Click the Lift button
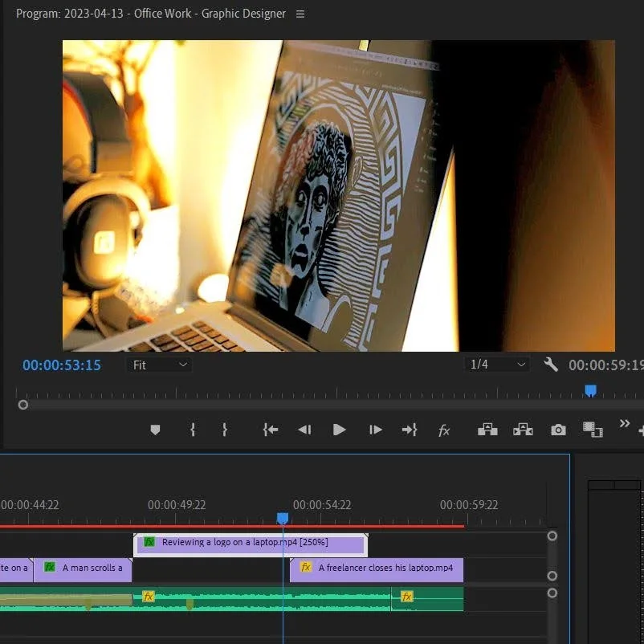 pyautogui.click(x=487, y=430)
